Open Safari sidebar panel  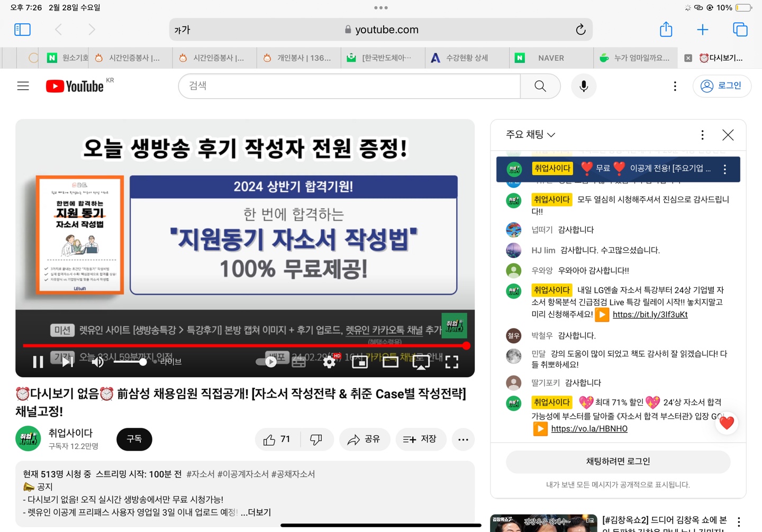22,30
